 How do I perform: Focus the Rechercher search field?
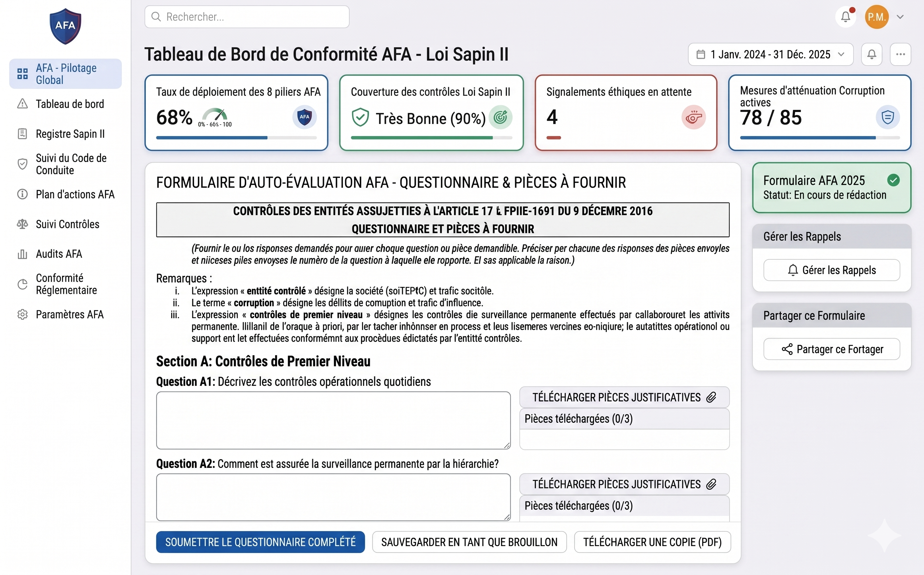point(247,17)
